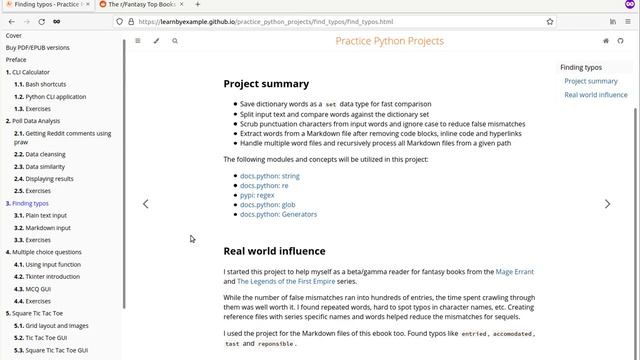Image resolution: width=640 pixels, height=360 pixels.
Task: Open chapter 1 CLI Calculator
Action: coord(27,72)
